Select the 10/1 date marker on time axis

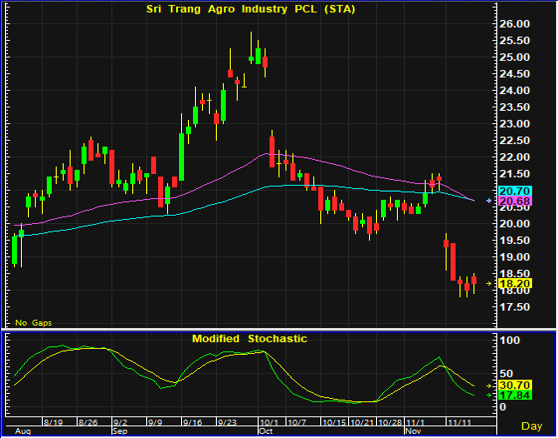(x=269, y=423)
